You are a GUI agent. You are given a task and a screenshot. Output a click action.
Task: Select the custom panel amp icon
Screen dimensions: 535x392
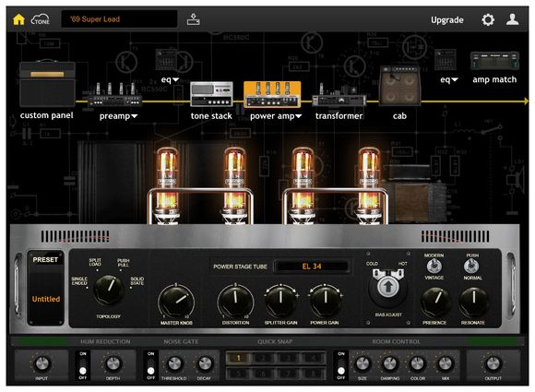[47, 84]
